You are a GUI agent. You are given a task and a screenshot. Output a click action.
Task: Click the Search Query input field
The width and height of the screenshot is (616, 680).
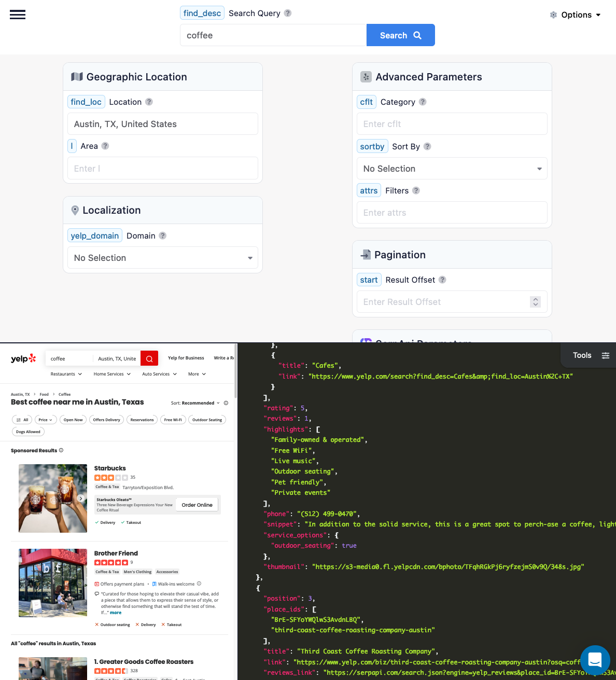(273, 35)
